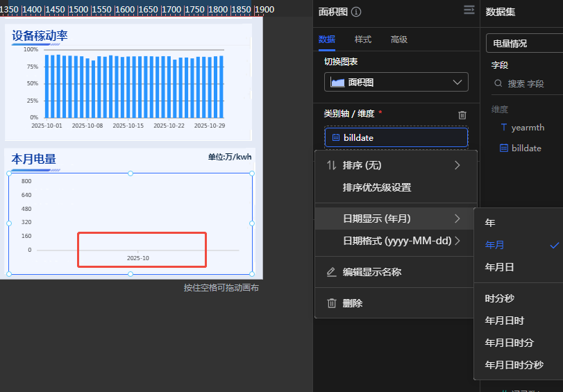
Task: Open the 切换图表 面积图 dropdown
Action: 396,82
